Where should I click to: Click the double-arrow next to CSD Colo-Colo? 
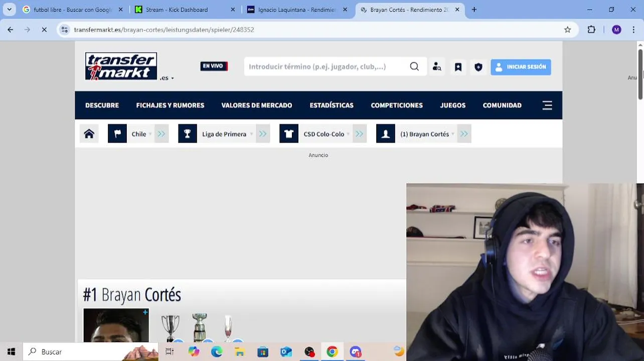coord(359,134)
